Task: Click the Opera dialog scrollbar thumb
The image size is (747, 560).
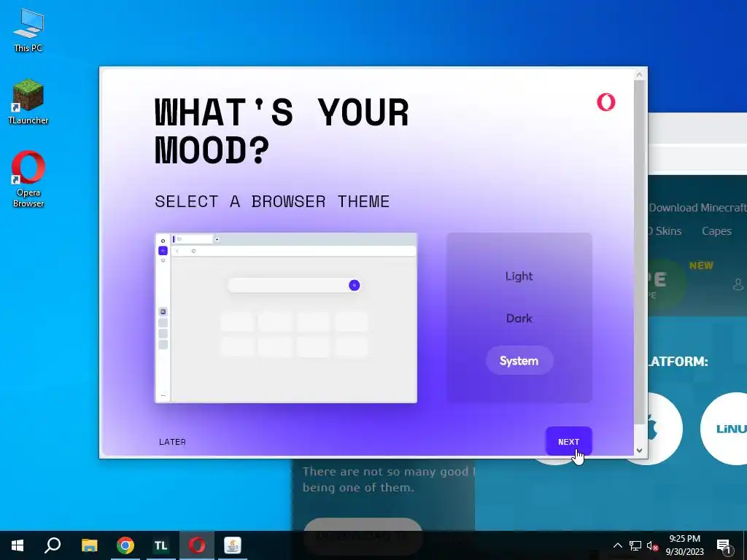Action: click(639, 252)
